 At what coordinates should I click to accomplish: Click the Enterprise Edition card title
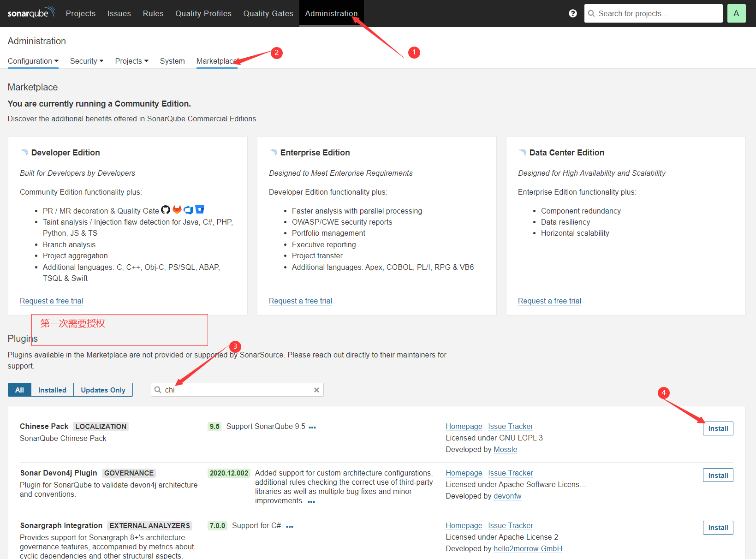[315, 153]
